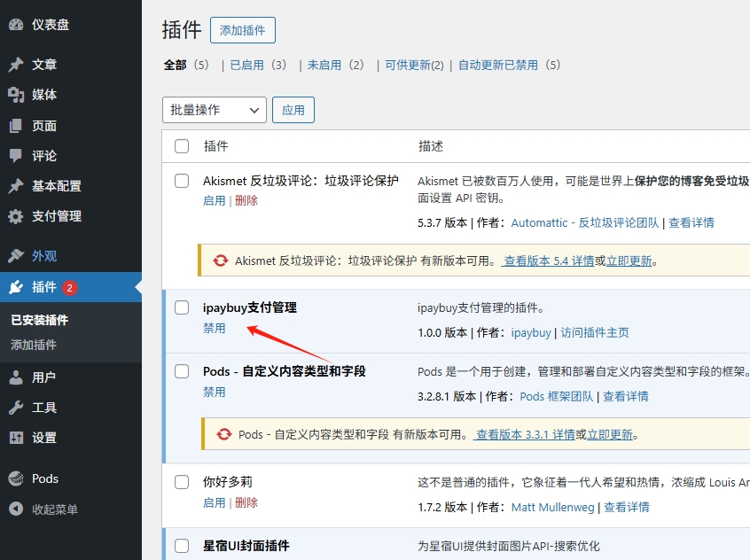Click the Tools wrench icon
Screen dimensions: 750x560
(x=16, y=408)
